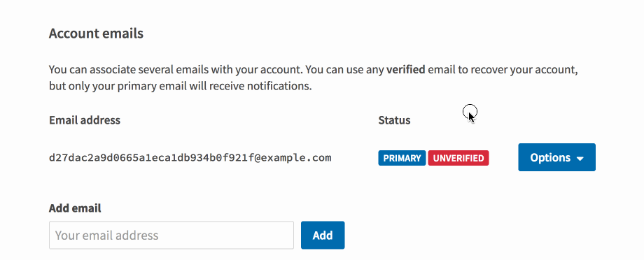
Task: Click the 'Account emails' section heading
Action: click(96, 34)
